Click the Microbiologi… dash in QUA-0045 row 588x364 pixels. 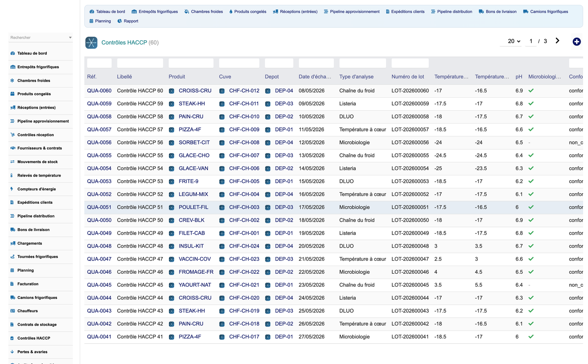(529, 285)
